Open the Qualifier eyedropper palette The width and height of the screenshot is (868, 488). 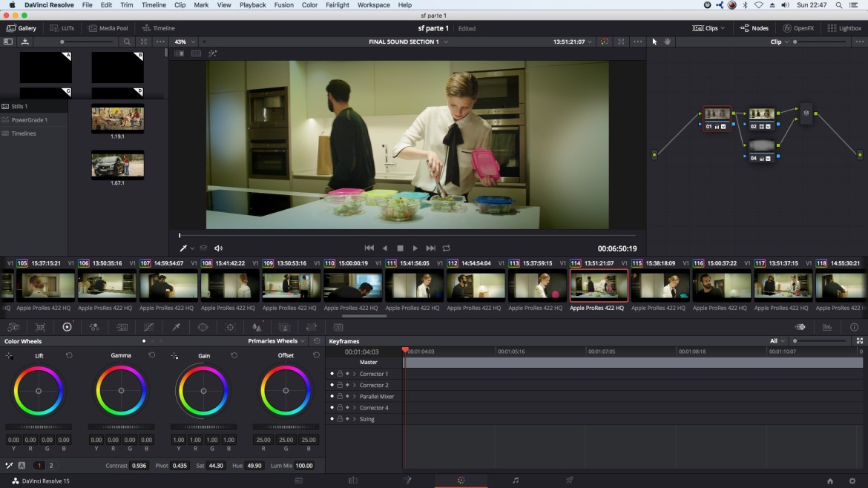pyautogui.click(x=176, y=327)
